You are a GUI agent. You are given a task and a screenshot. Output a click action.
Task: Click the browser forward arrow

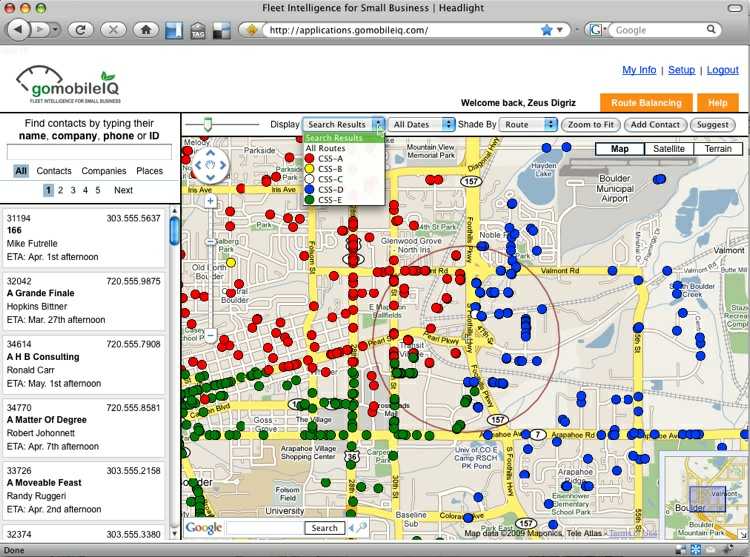click(40, 30)
